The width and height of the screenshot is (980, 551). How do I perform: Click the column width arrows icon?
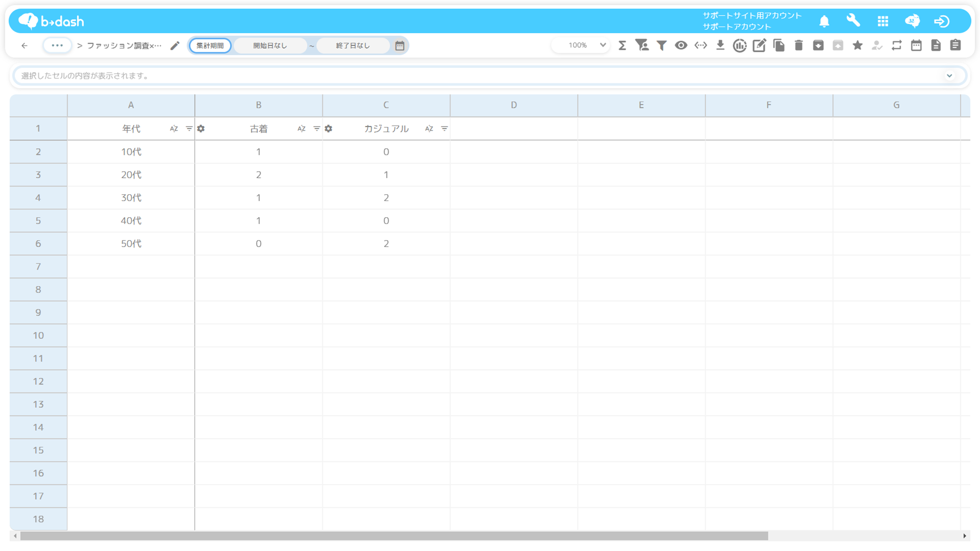coord(701,46)
